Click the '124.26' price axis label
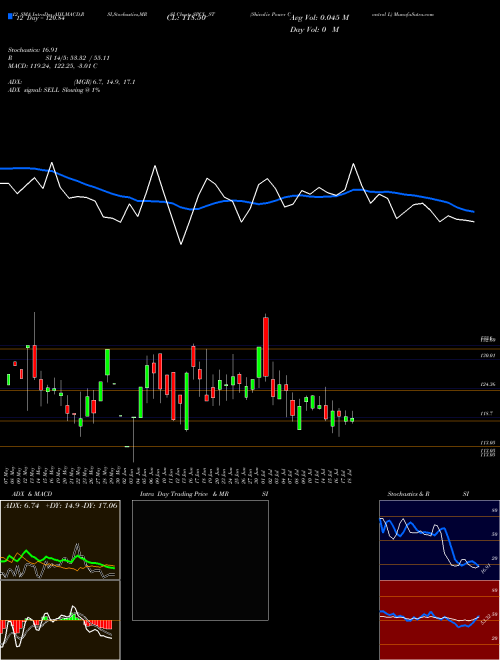Screen dimensions: 500x660 click(x=488, y=384)
